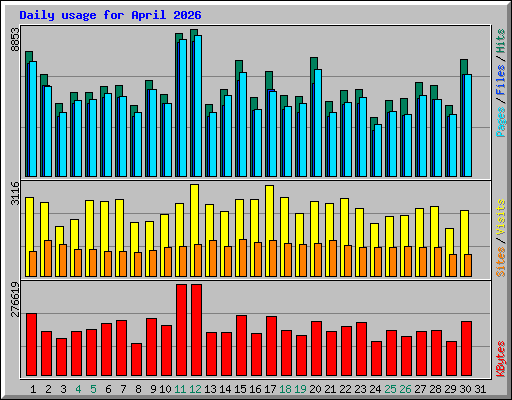The height and width of the screenshot is (400, 512).
Task: Click the 'Sites' legend label
Action: (500, 262)
